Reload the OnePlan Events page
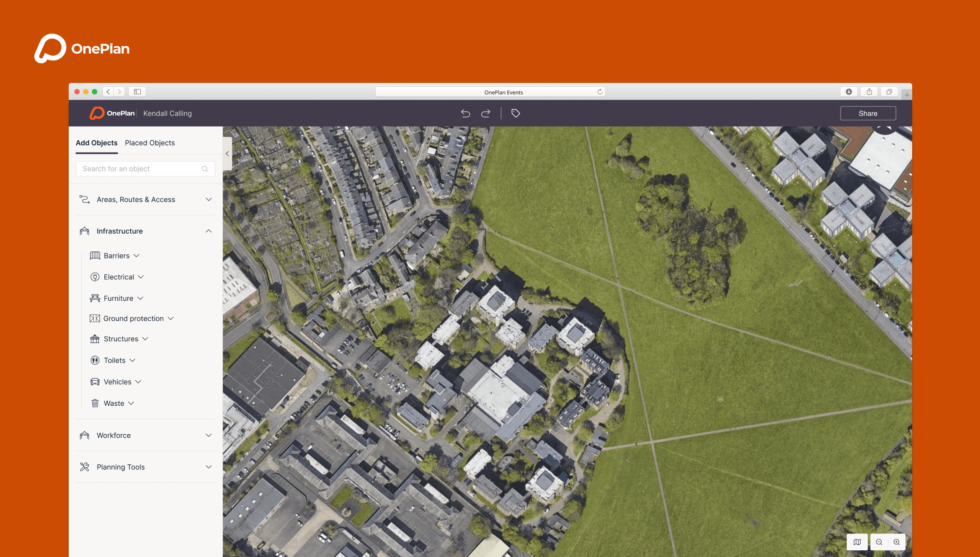 (600, 92)
